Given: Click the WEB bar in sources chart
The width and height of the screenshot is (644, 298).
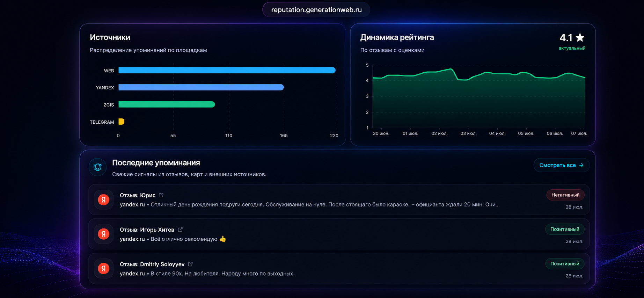Looking at the screenshot, I should pos(227,70).
